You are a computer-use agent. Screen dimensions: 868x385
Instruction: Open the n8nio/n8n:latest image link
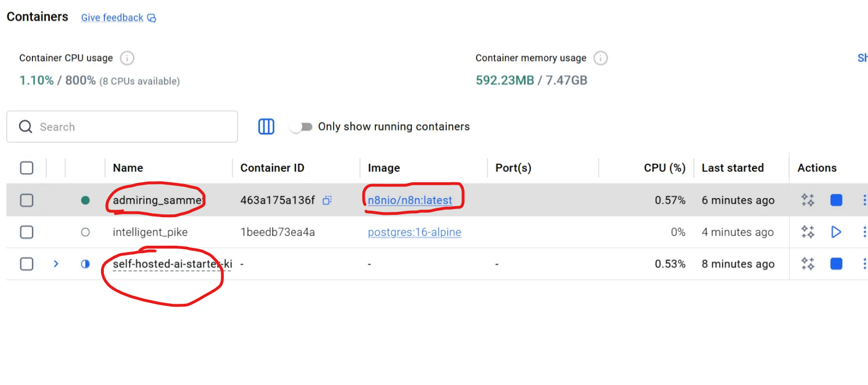(x=410, y=200)
